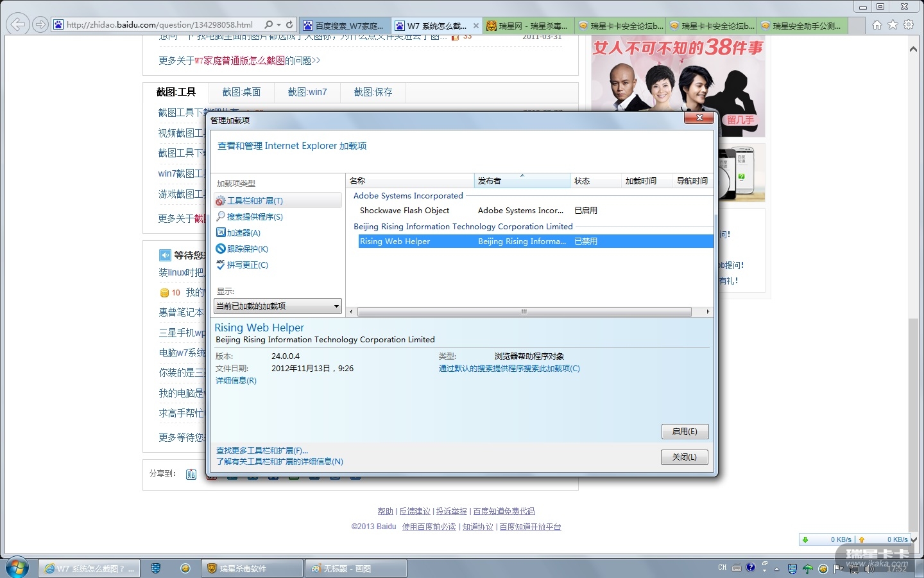924x578 pixels.
Task: Click the CH input language indicator
Action: (723, 568)
